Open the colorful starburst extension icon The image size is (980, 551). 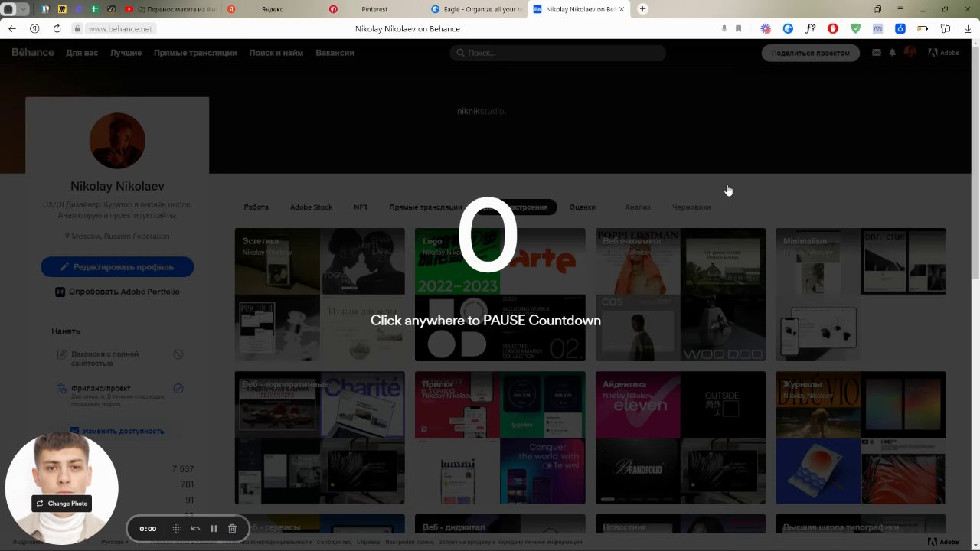(x=766, y=28)
